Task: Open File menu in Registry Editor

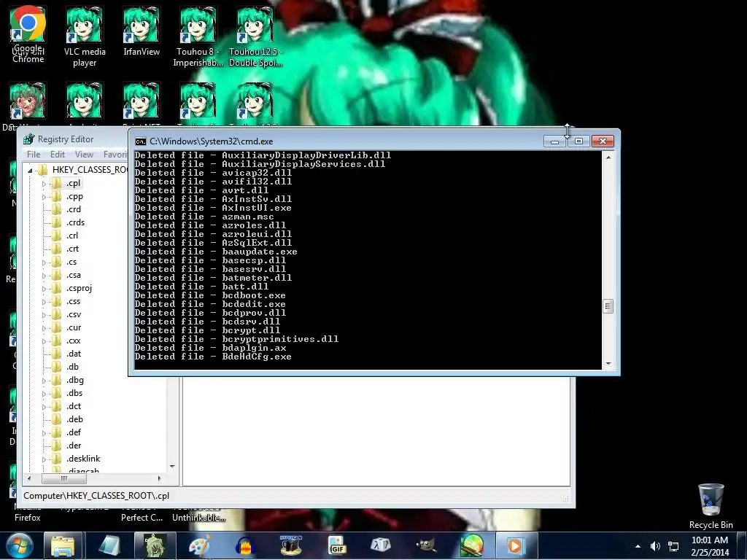Action: point(34,155)
